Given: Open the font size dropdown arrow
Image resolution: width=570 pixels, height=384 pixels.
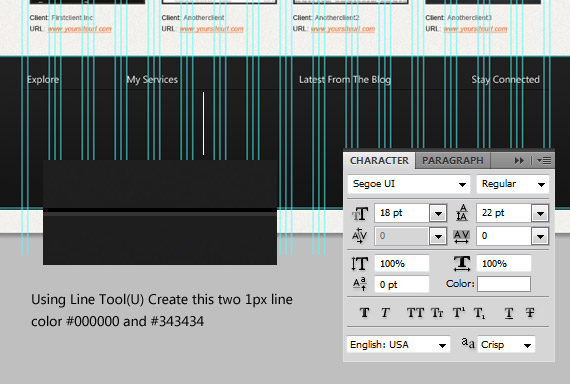Looking at the screenshot, I should (x=438, y=213).
